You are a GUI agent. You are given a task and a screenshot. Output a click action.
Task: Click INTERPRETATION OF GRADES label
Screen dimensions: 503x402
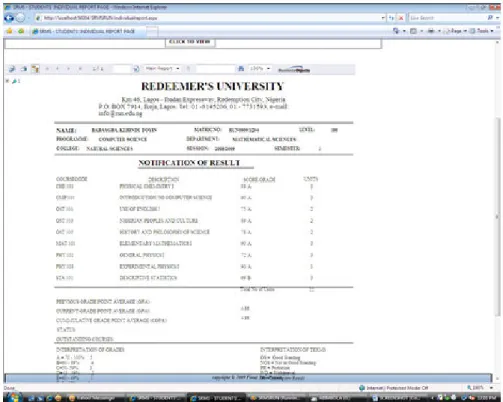click(90, 350)
